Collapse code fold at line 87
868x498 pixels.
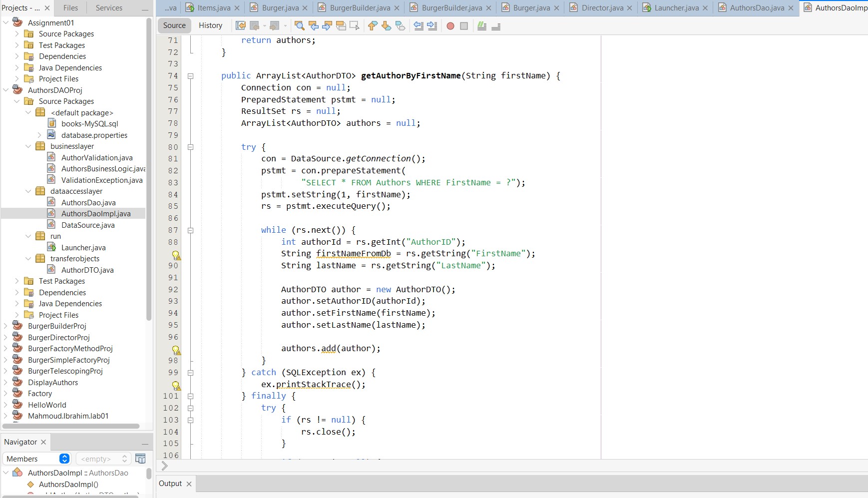coord(190,230)
